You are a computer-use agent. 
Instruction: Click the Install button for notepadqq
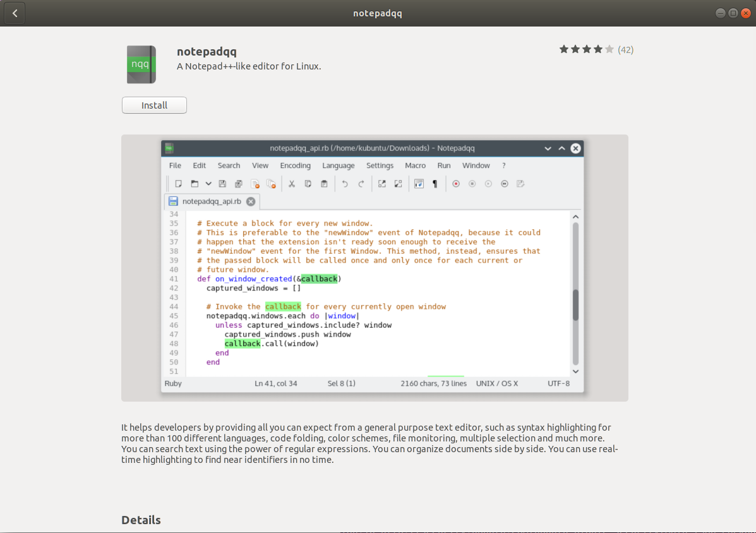154,105
